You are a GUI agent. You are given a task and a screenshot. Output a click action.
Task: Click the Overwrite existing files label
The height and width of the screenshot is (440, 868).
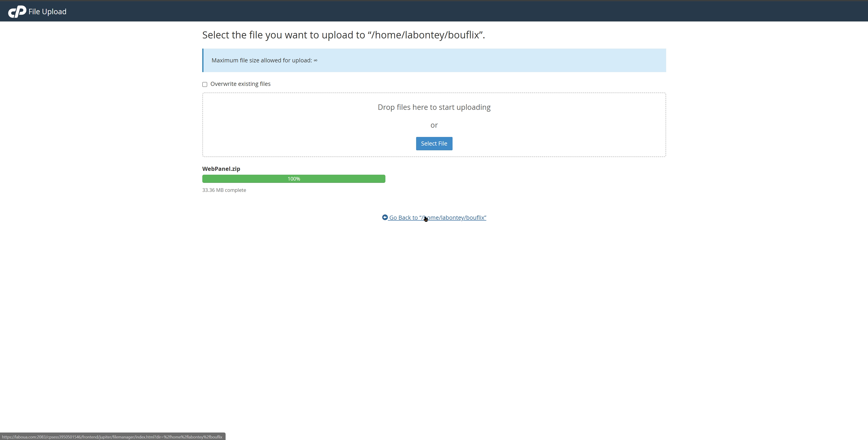tap(240, 84)
